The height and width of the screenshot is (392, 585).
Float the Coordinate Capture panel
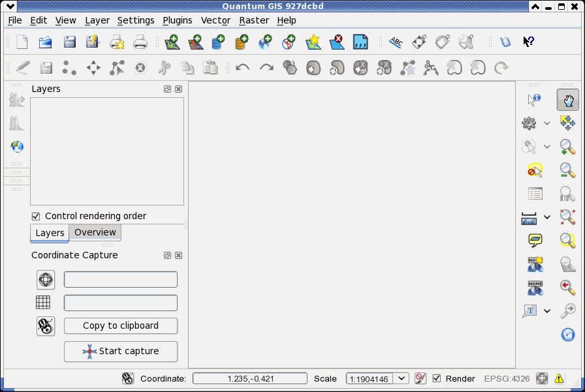pyautogui.click(x=168, y=255)
